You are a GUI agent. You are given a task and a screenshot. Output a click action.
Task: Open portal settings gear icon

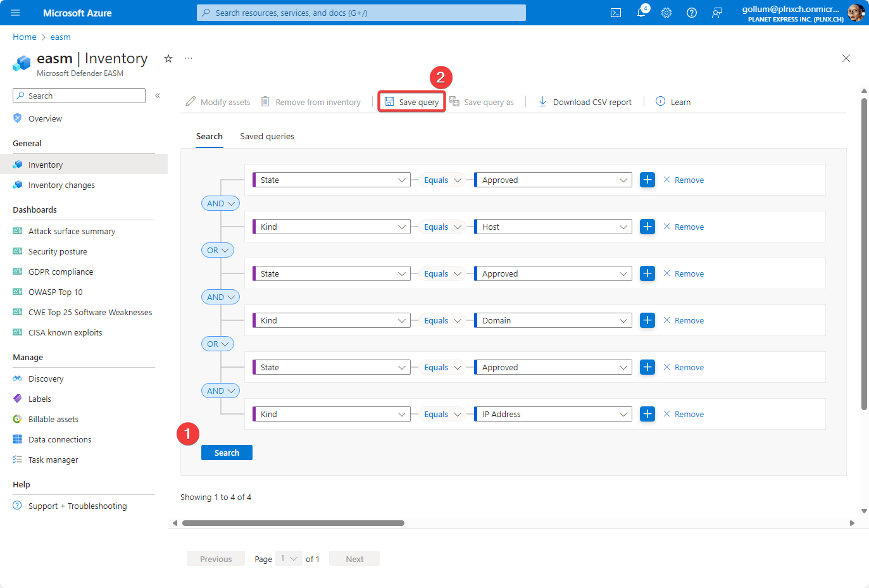point(666,13)
